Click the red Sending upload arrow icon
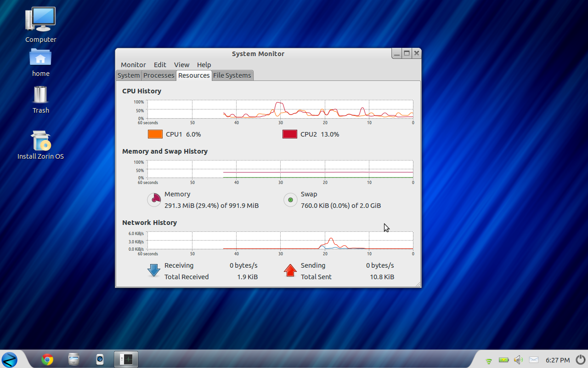The width and height of the screenshot is (588, 368). (290, 270)
